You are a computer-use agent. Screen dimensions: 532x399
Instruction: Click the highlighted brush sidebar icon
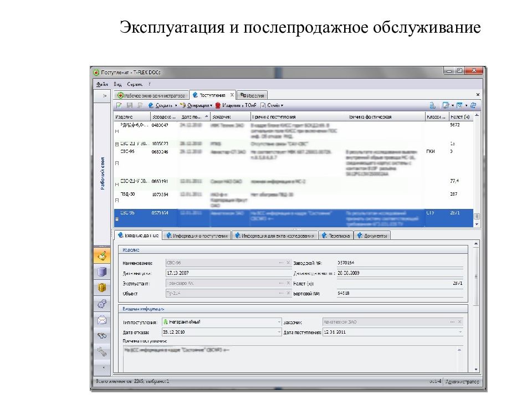coord(102,256)
